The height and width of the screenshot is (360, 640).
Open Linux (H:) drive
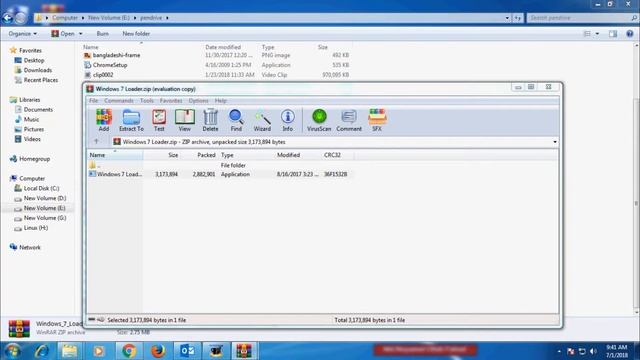point(36,228)
